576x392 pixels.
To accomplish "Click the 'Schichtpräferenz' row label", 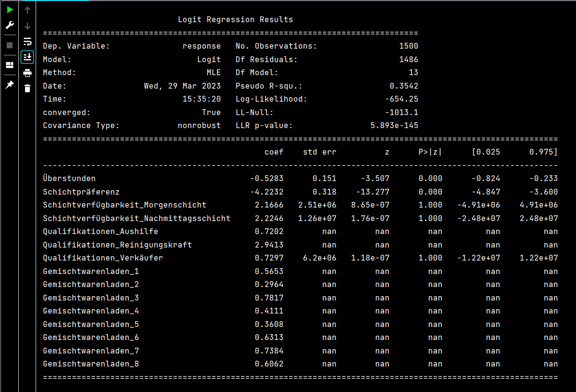I will tap(81, 192).
